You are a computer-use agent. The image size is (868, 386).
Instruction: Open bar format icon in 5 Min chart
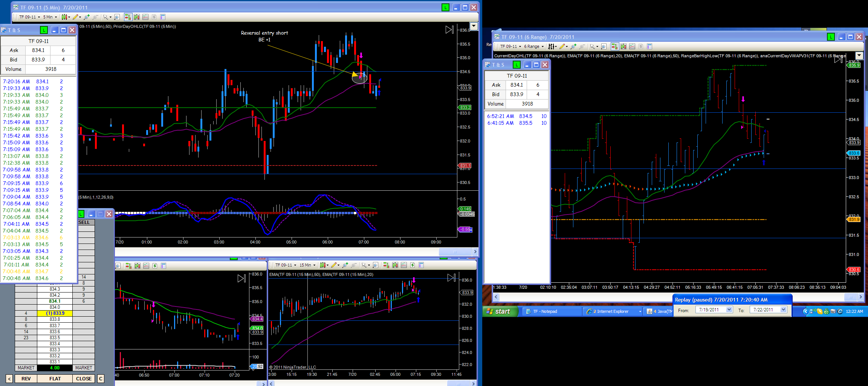(x=136, y=17)
